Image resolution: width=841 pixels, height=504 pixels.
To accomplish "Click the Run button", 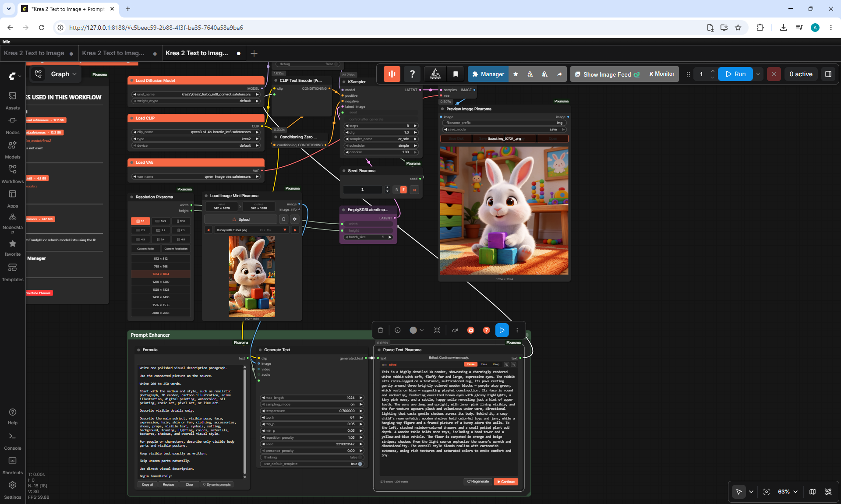I will point(735,74).
